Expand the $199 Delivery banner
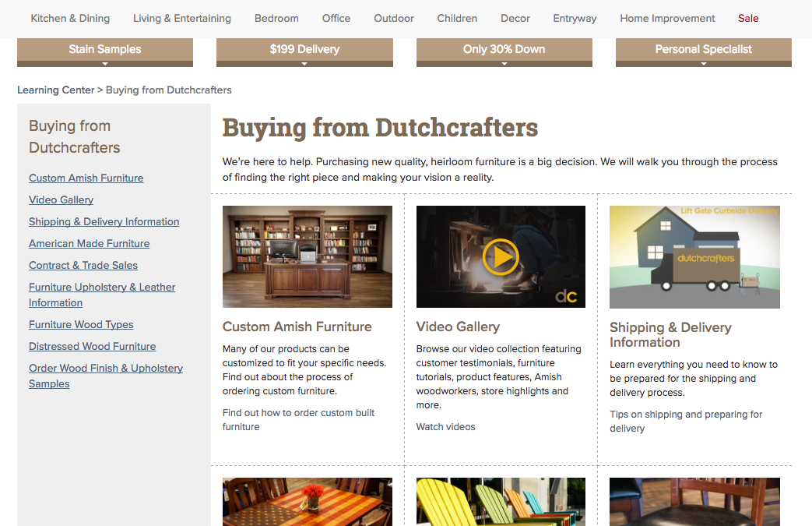The width and height of the screenshot is (812, 526). tap(304, 52)
